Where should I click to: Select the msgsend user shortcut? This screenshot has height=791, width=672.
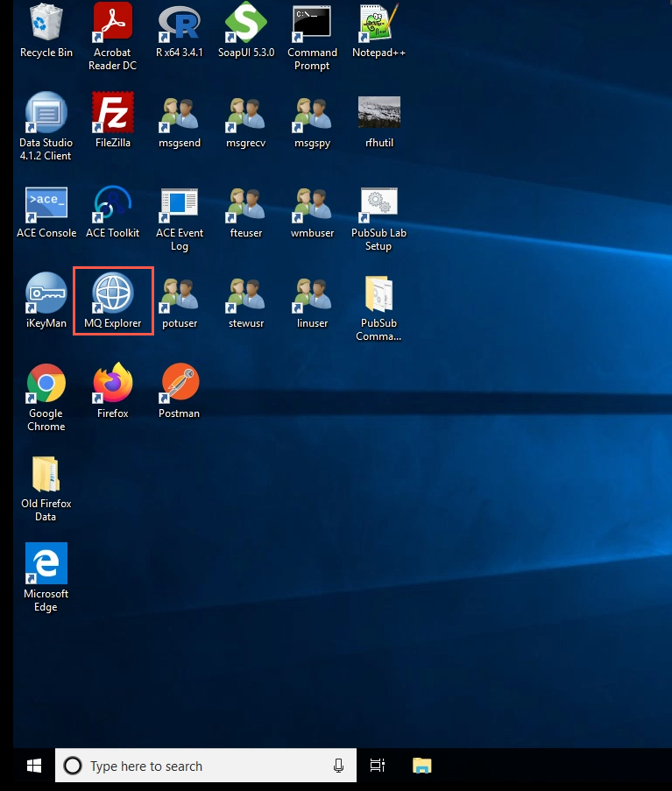click(179, 122)
